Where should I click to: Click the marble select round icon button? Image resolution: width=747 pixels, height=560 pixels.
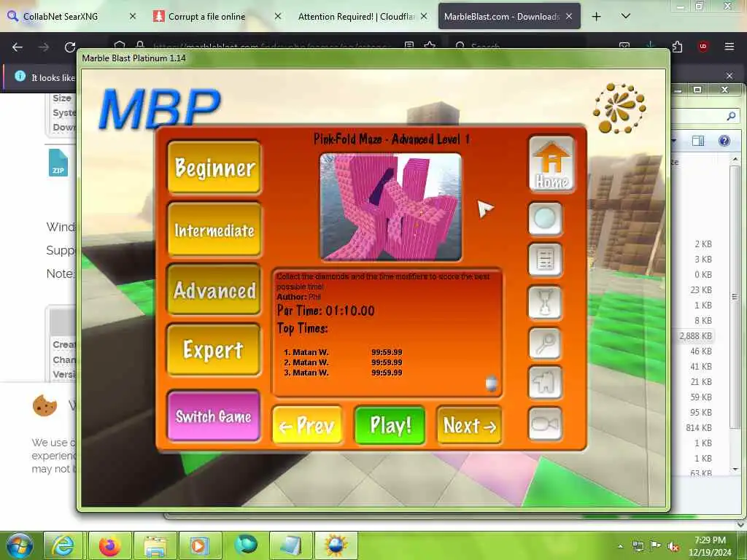tap(545, 219)
